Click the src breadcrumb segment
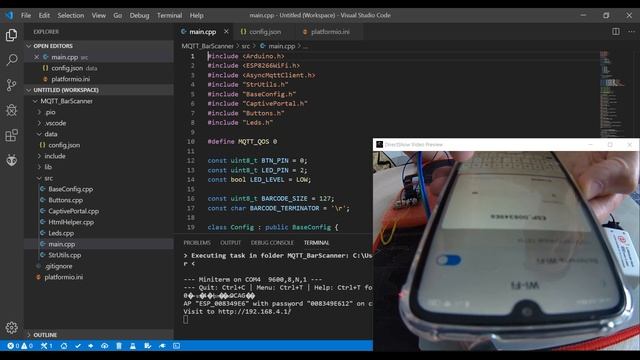The height and width of the screenshot is (360, 640). click(246, 46)
